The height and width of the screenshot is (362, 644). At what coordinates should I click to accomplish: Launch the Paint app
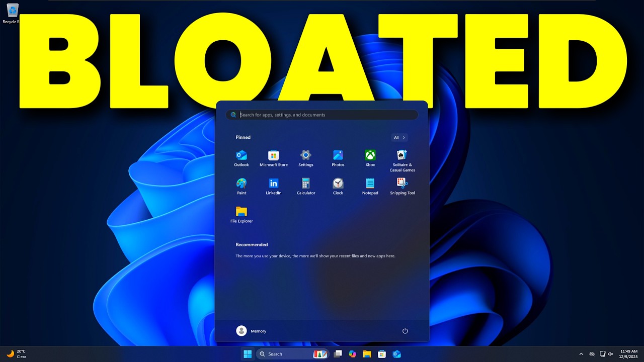[242, 186]
